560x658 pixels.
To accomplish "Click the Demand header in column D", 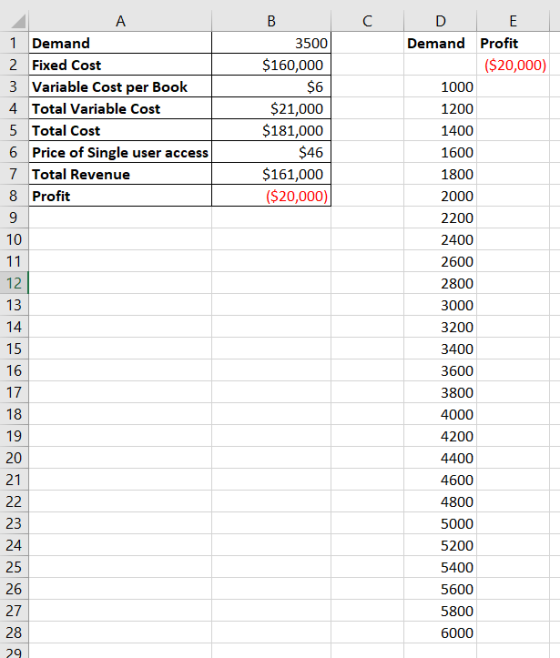I will [x=440, y=43].
